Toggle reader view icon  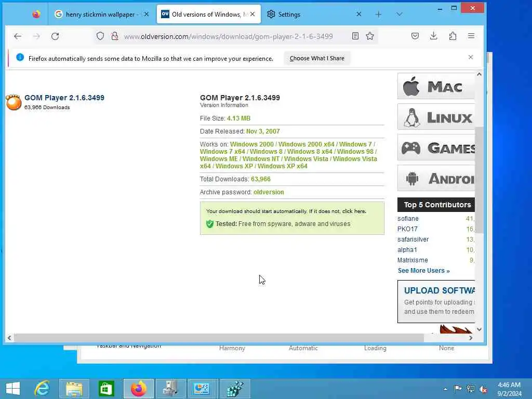[355, 36]
